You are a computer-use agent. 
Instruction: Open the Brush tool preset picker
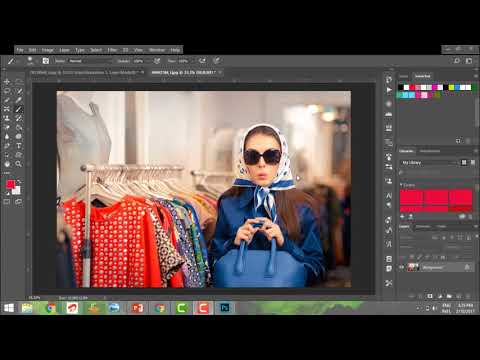(12, 61)
